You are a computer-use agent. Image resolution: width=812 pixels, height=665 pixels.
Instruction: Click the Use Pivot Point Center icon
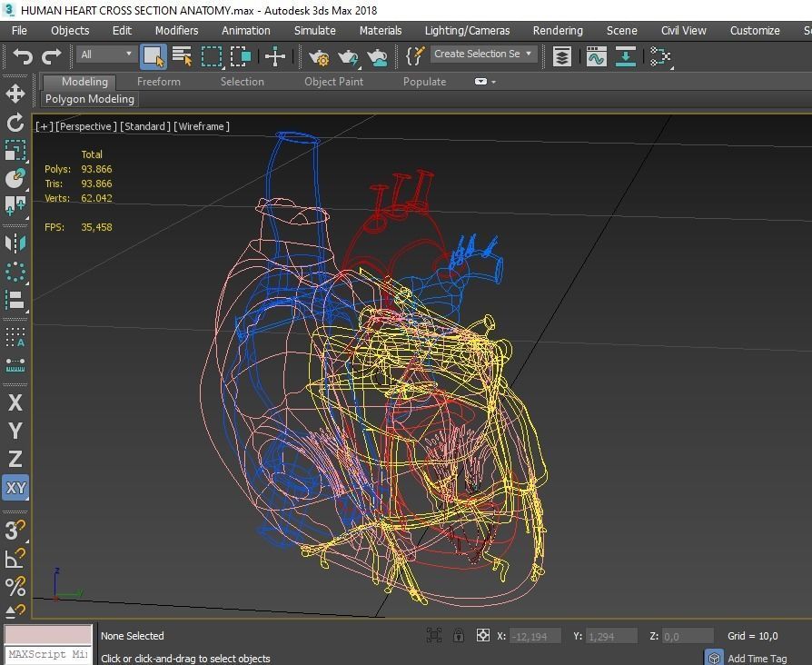click(275, 56)
